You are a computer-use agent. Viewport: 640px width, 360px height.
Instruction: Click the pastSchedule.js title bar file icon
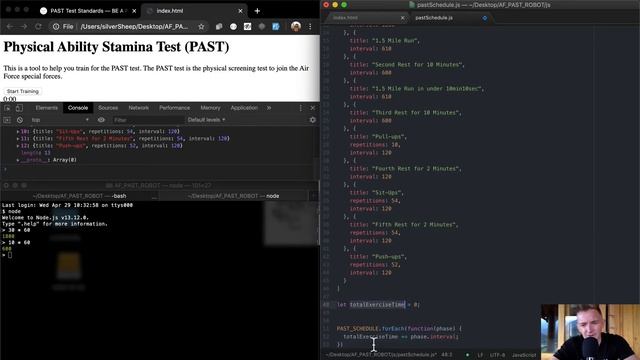click(412, 5)
